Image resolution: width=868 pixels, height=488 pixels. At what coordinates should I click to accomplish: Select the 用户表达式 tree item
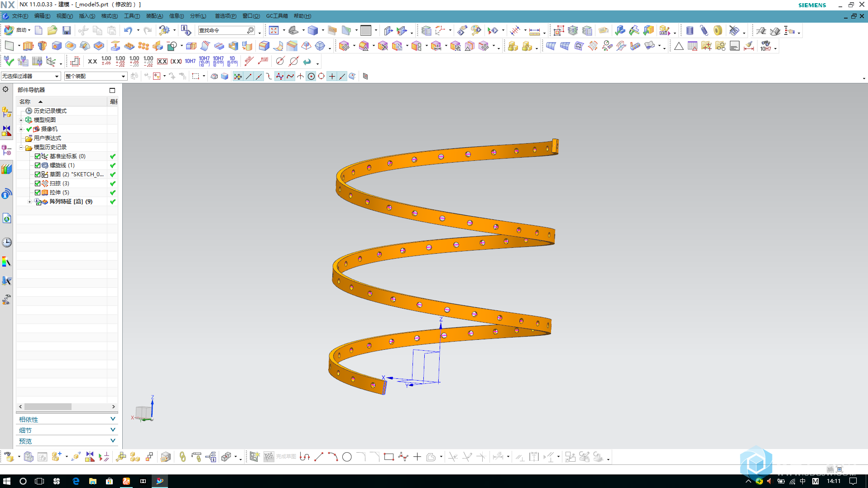(x=47, y=138)
